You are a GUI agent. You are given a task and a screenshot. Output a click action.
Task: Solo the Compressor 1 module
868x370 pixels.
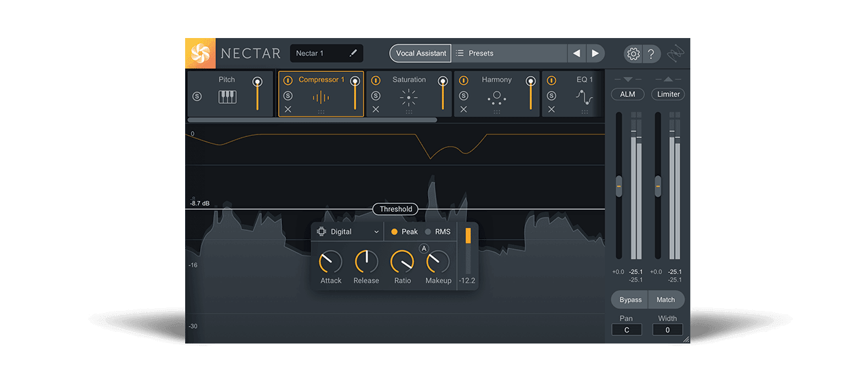[288, 96]
